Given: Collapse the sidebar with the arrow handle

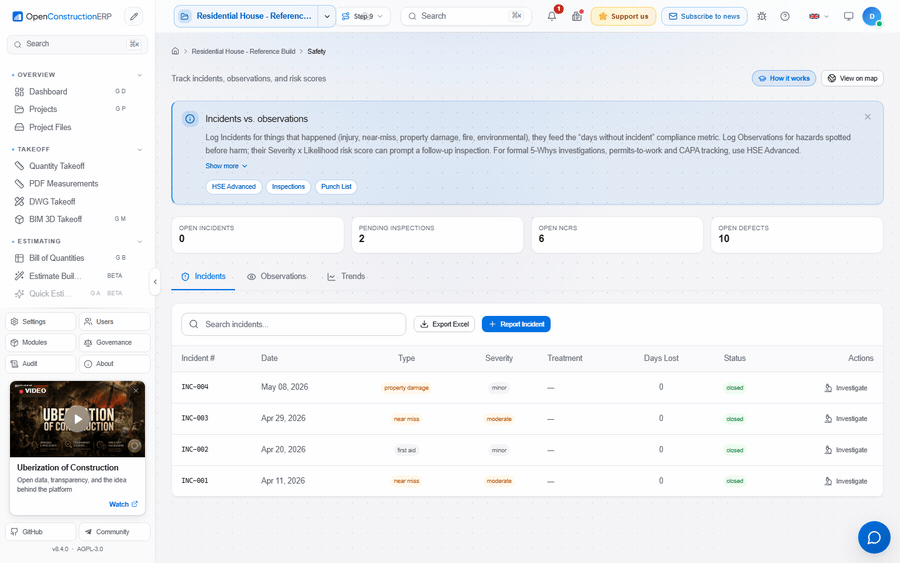Looking at the screenshot, I should (155, 282).
